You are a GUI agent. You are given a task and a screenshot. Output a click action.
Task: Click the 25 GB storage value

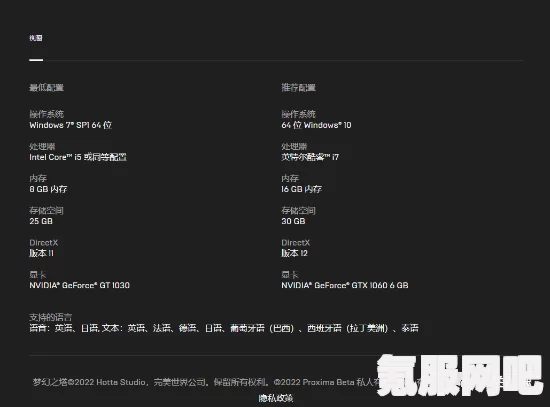pyautogui.click(x=41, y=221)
